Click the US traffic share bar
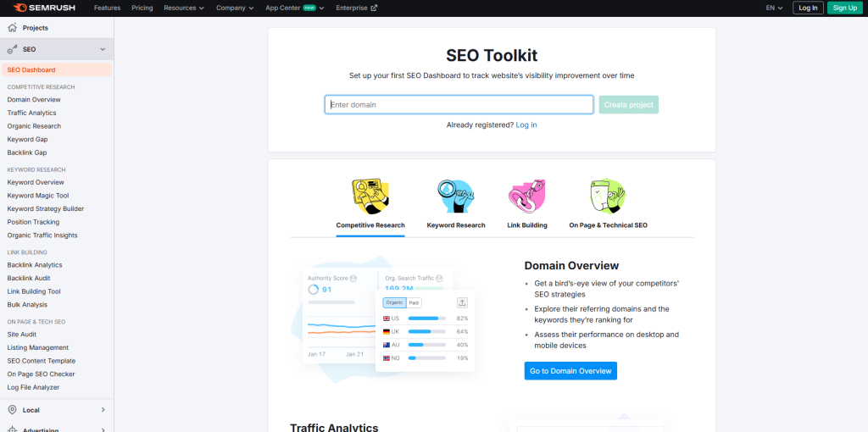868x432 pixels. 427,318
